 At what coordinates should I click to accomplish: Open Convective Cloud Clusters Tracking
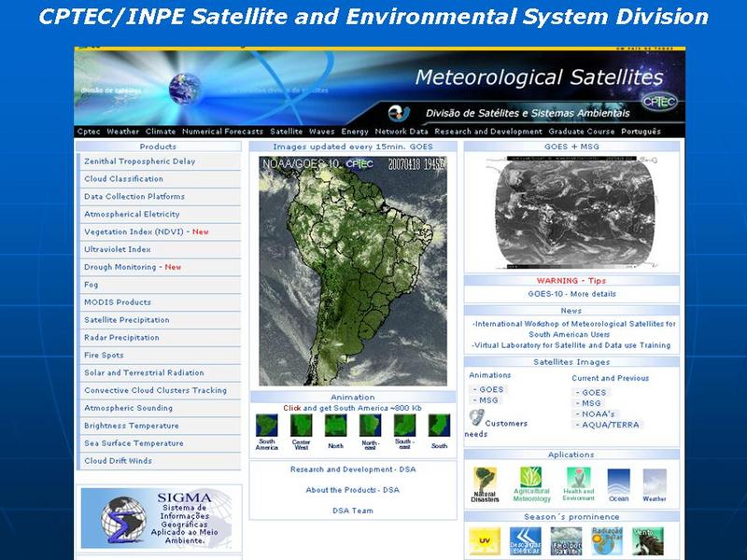coord(159,390)
